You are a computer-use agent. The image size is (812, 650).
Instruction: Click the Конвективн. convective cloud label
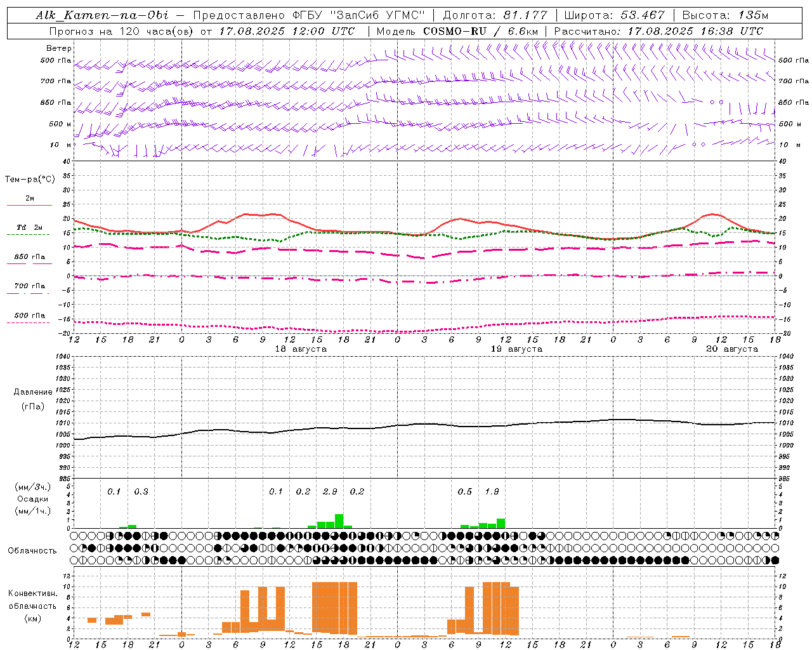[32, 594]
